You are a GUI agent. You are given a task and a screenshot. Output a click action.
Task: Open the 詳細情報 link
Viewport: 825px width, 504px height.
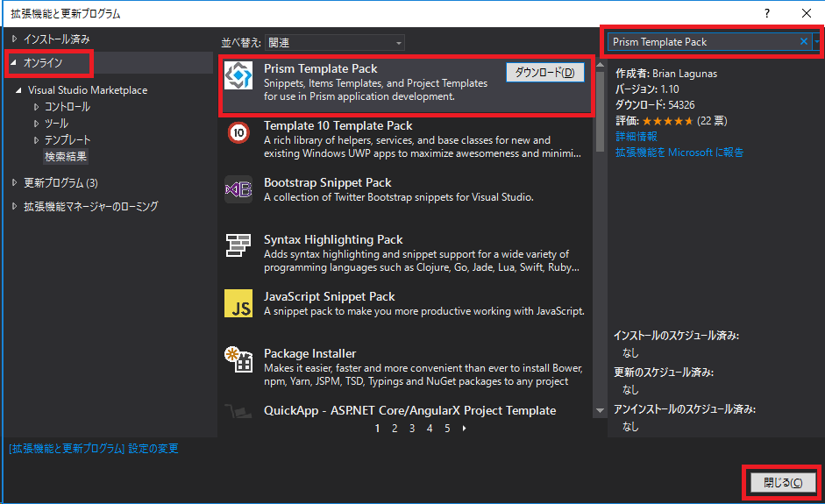[637, 137]
